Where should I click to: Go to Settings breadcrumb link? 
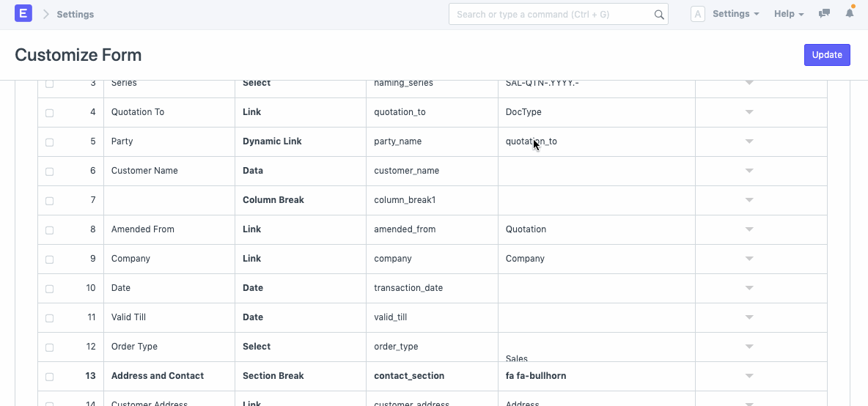coord(75,14)
